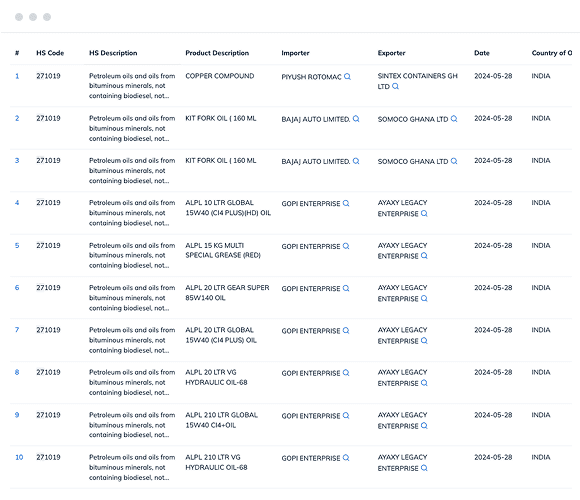This screenshot has width=580, height=500.
Task: Select HS description text in row 5
Action: coord(132,256)
